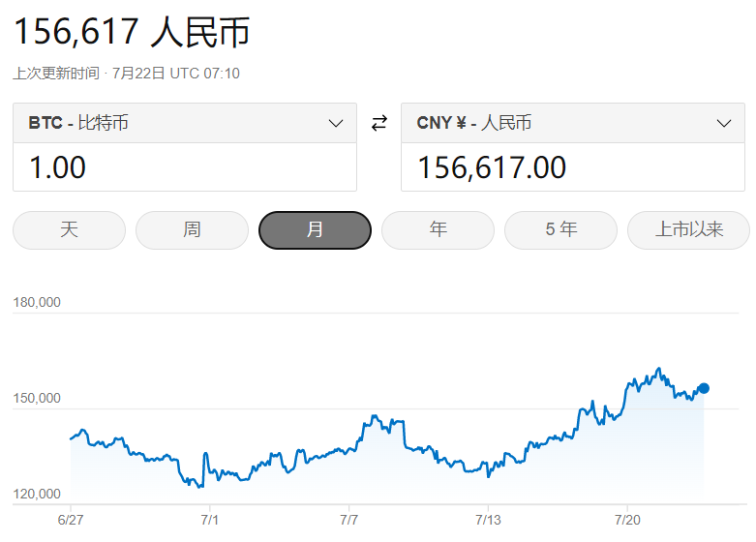Screen dimensions: 756x542
Task: Click the 上次更新时间 timestamp text
Action: click(126, 74)
